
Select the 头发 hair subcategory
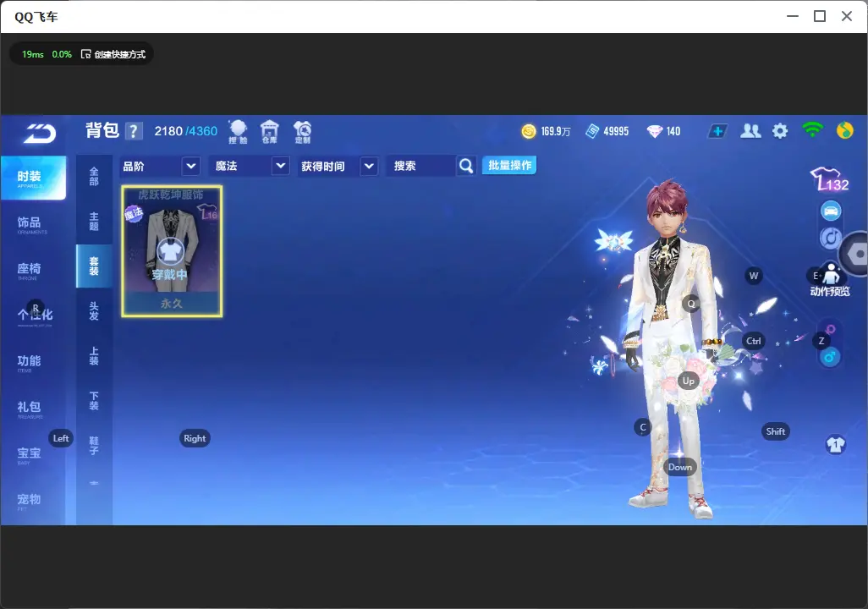pos(94,311)
